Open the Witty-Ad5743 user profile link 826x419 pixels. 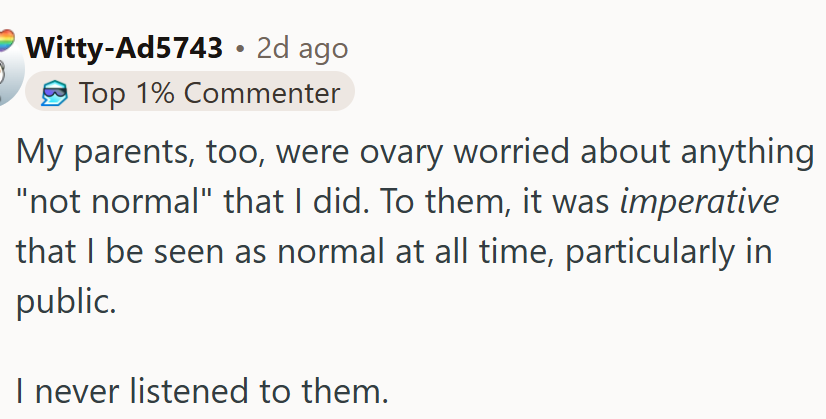point(124,47)
